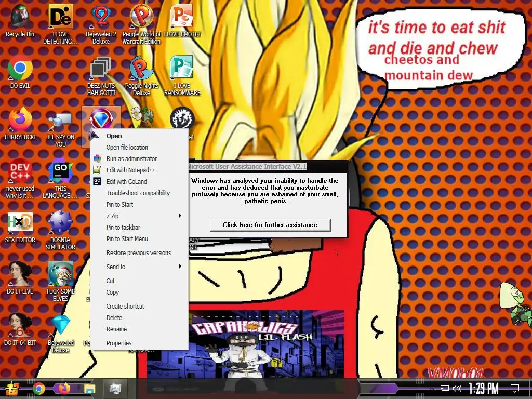This screenshot has height=399, width=532.
Task: Expand the 7-Zip submenu
Action: point(139,216)
